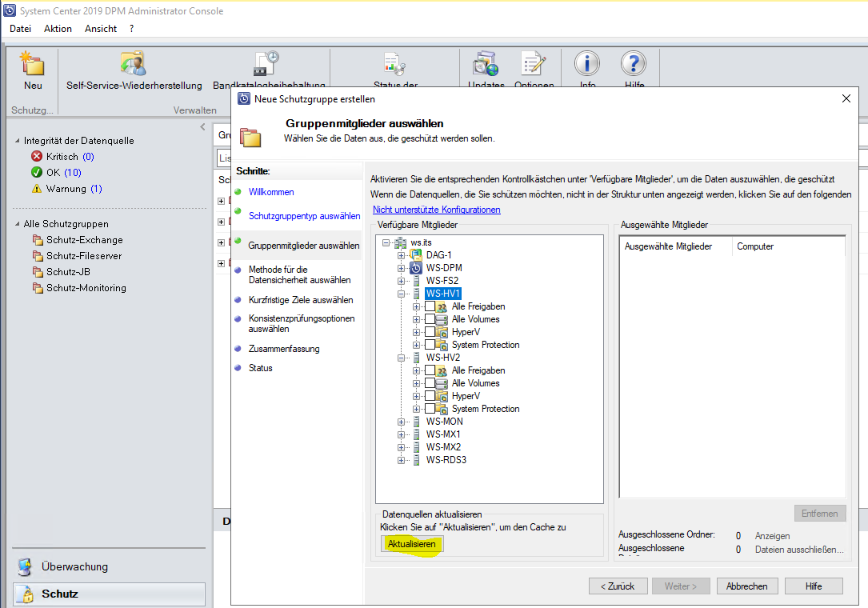Open the Ansicht menu
Image resolution: width=868 pixels, height=608 pixels.
point(101,29)
